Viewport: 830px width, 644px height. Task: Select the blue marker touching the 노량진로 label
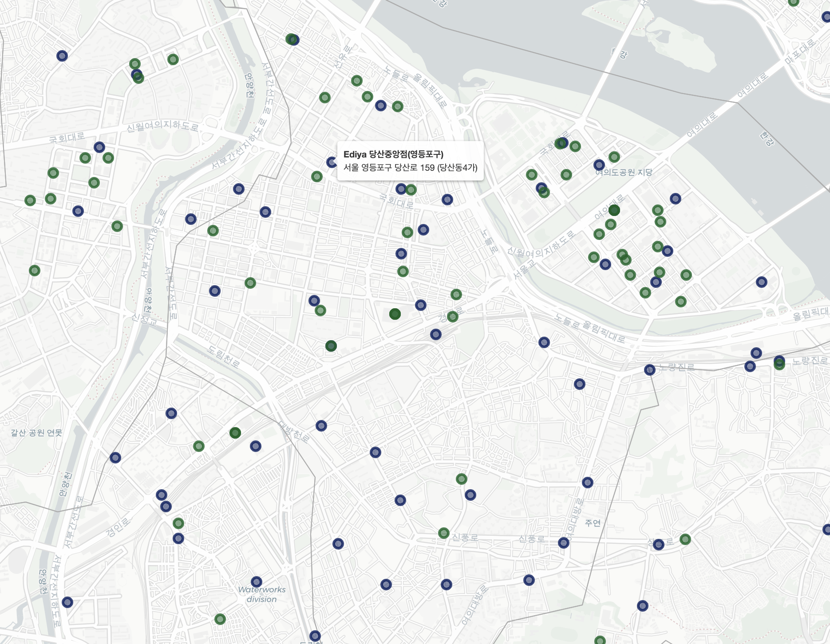tap(650, 370)
